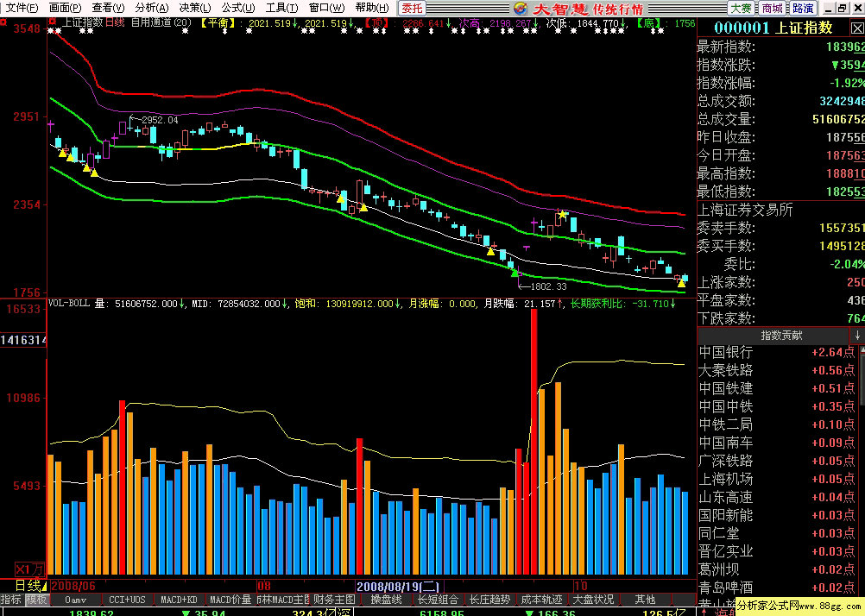Click the tallest red volume bar
Viewport: 865px width, 616px height.
click(534, 442)
